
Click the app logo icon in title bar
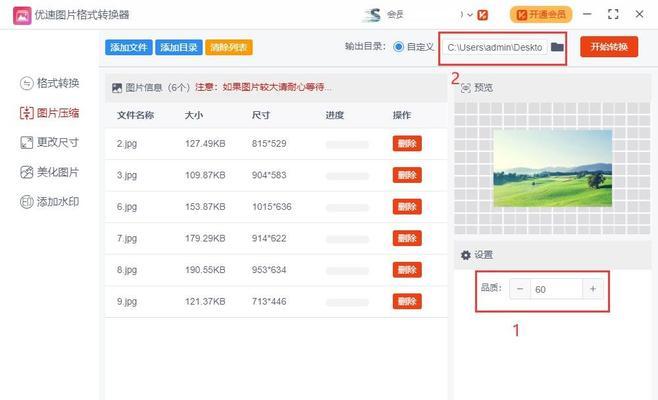click(x=22, y=16)
